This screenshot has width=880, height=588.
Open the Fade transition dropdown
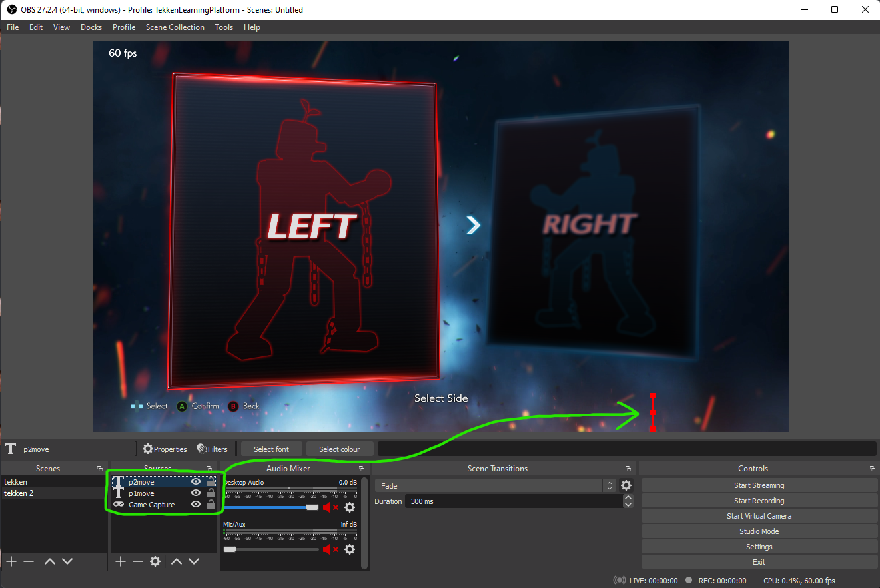496,486
